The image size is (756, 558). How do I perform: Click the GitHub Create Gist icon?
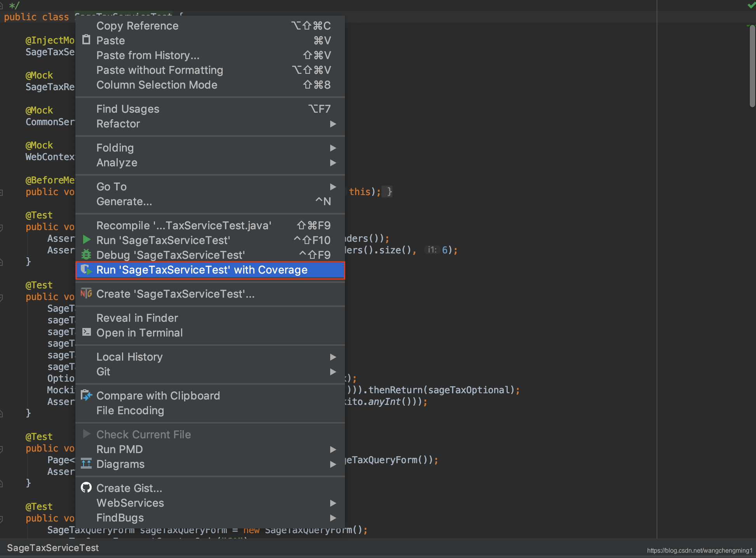coord(86,488)
